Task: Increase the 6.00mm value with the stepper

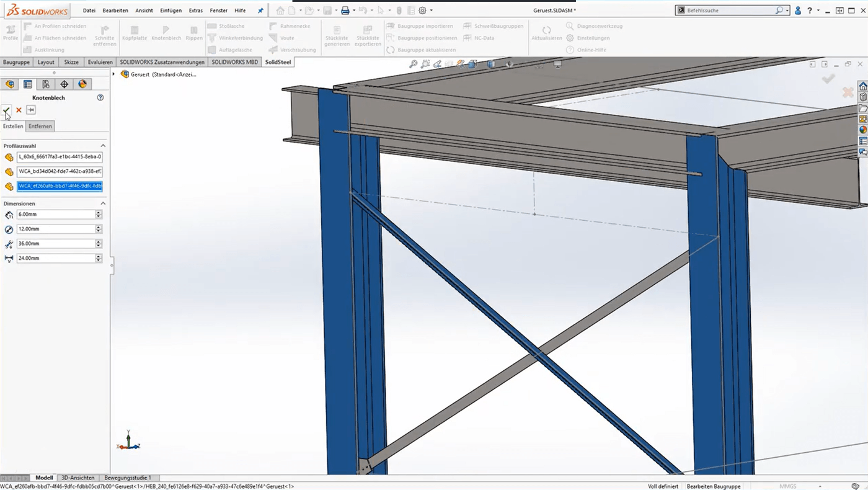Action: coord(98,212)
